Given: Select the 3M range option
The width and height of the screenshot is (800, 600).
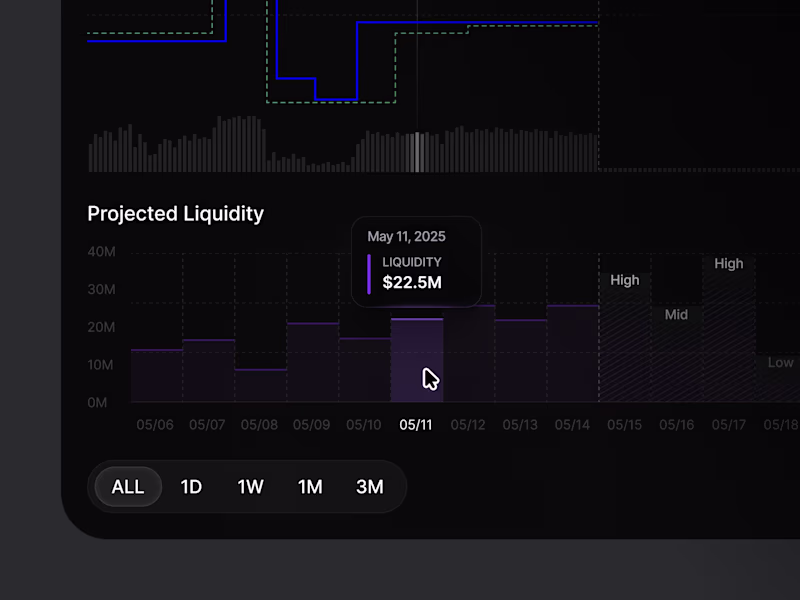Looking at the screenshot, I should [370, 487].
